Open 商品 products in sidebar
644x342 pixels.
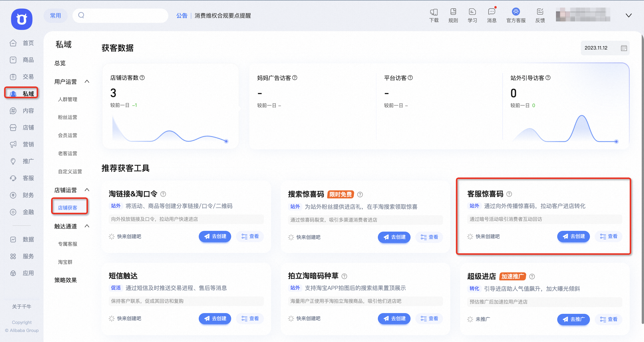[22, 60]
